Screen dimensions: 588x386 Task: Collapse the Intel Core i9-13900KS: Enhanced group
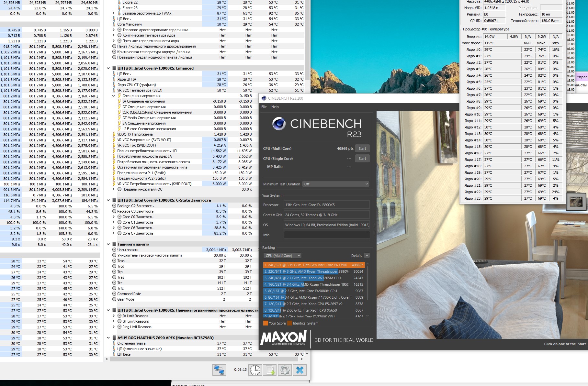coord(108,68)
